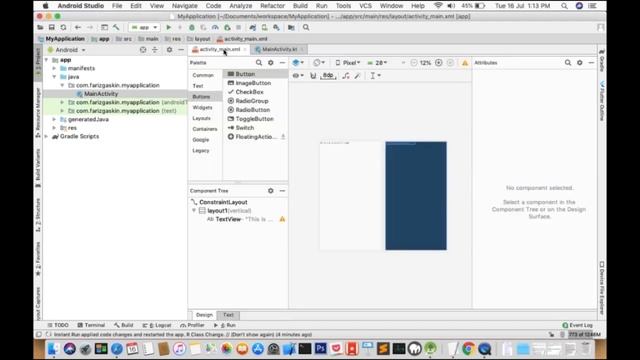The height and width of the screenshot is (360, 640).
Task: Open the Profiler tool window
Action: [192, 325]
